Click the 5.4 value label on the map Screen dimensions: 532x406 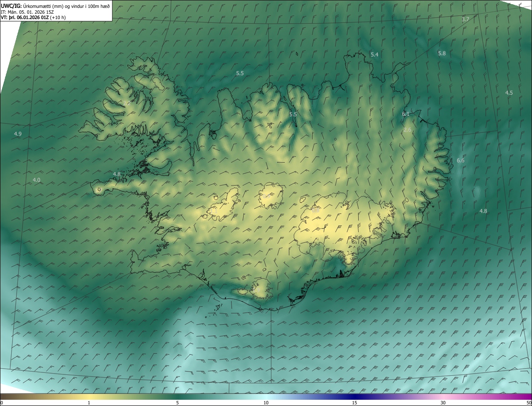(374, 55)
